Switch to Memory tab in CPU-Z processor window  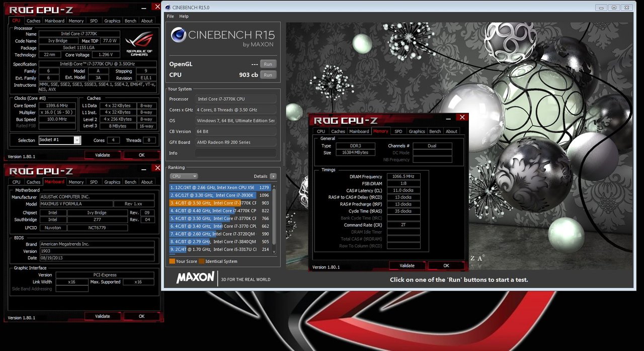(76, 21)
